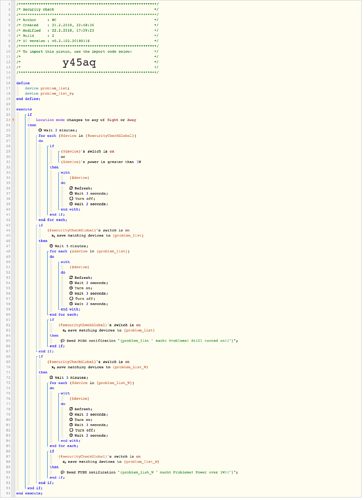Click the import code y45aq
The height and width of the screenshot is (500, 364).
point(79,62)
